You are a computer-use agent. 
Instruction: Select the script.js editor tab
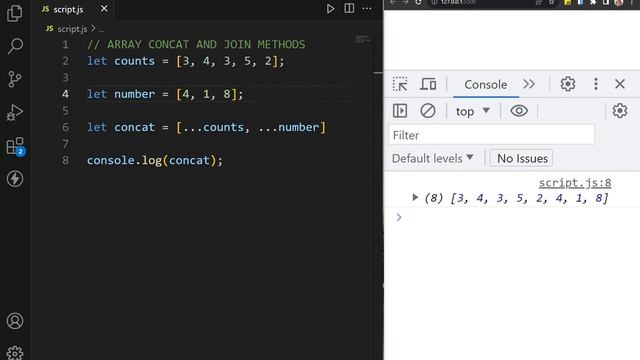[73, 9]
